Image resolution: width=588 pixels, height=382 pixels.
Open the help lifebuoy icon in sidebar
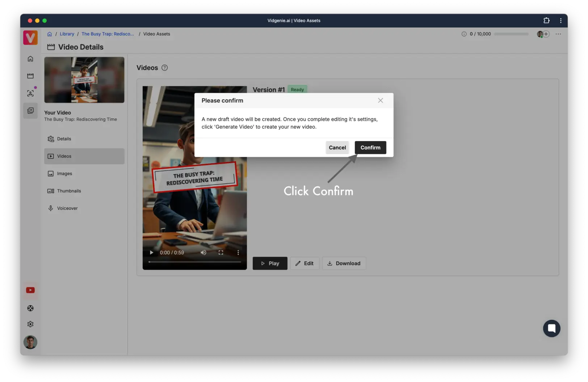(x=30, y=308)
